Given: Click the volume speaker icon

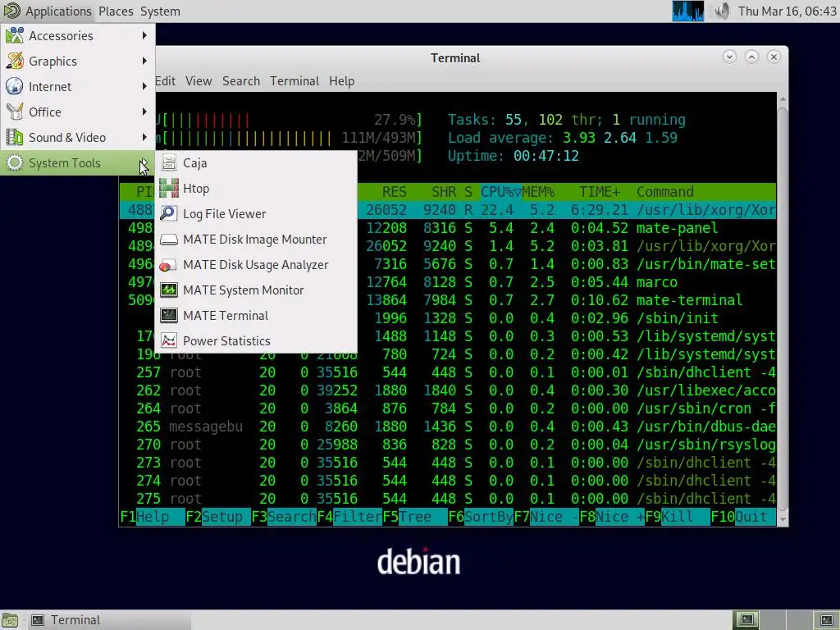Looking at the screenshot, I should (722, 11).
